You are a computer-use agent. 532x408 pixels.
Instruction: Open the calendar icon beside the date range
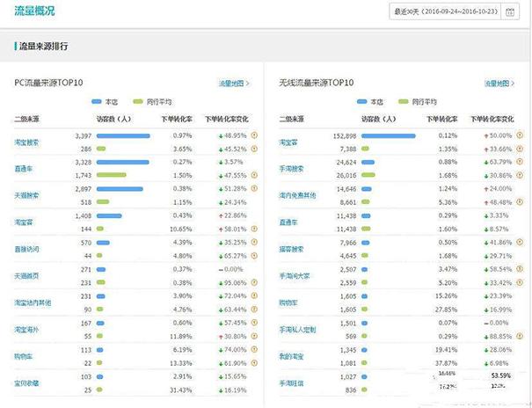pyautogui.click(x=510, y=11)
